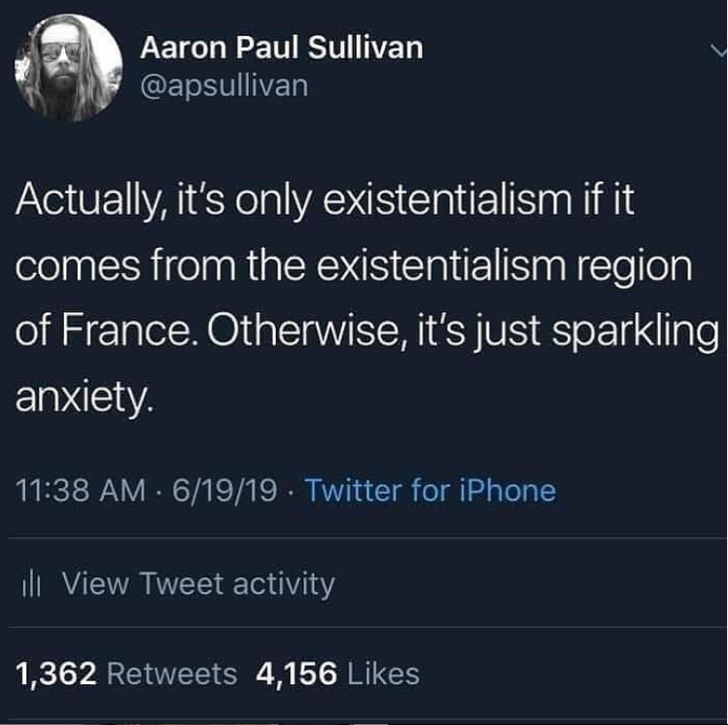
Task: Click the 11:38 AM timestamp
Action: [x=81, y=490]
